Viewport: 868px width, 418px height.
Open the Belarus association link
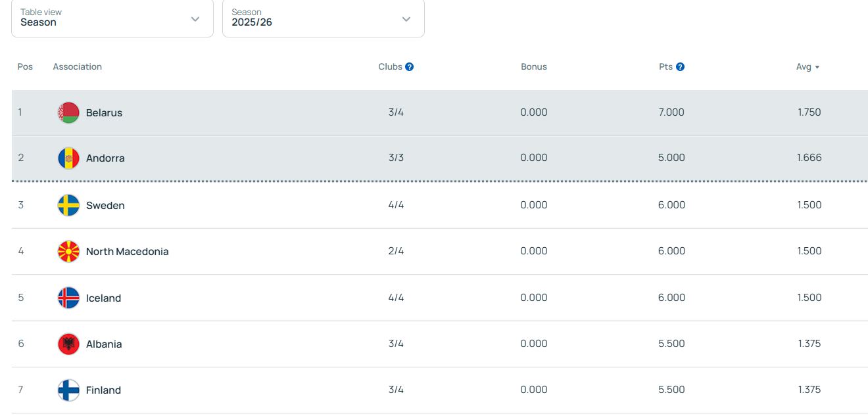[104, 113]
